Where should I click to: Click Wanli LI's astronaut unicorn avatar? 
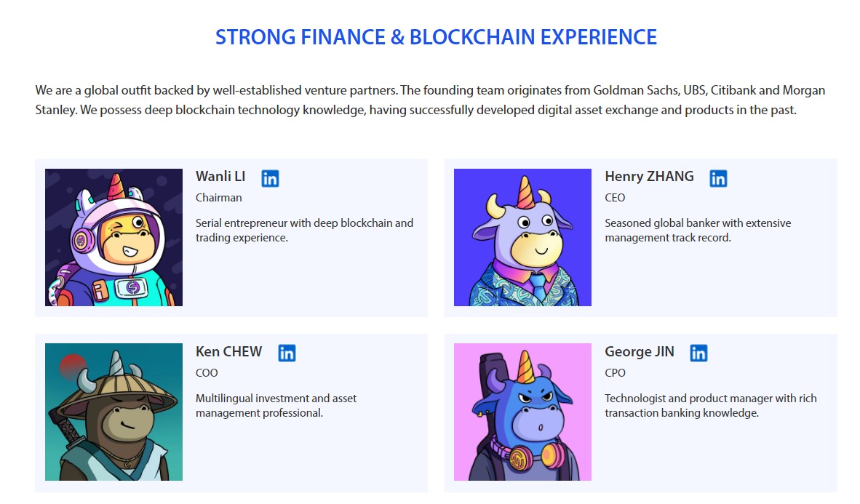(114, 238)
